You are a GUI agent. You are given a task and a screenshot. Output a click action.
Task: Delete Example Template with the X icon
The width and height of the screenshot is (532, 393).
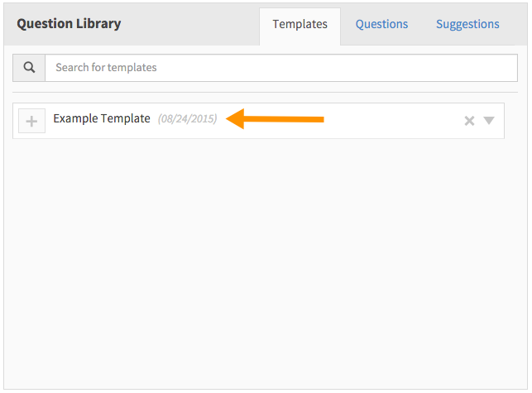[469, 121]
